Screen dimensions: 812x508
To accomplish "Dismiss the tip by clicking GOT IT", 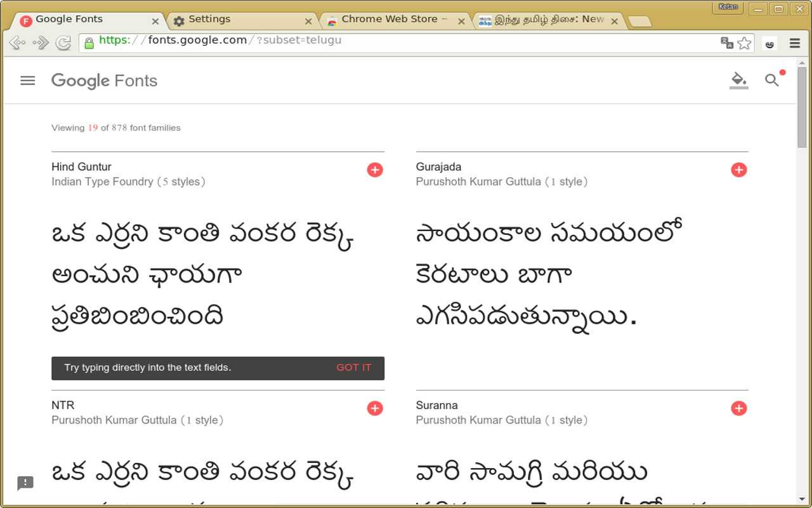I will coord(354,368).
